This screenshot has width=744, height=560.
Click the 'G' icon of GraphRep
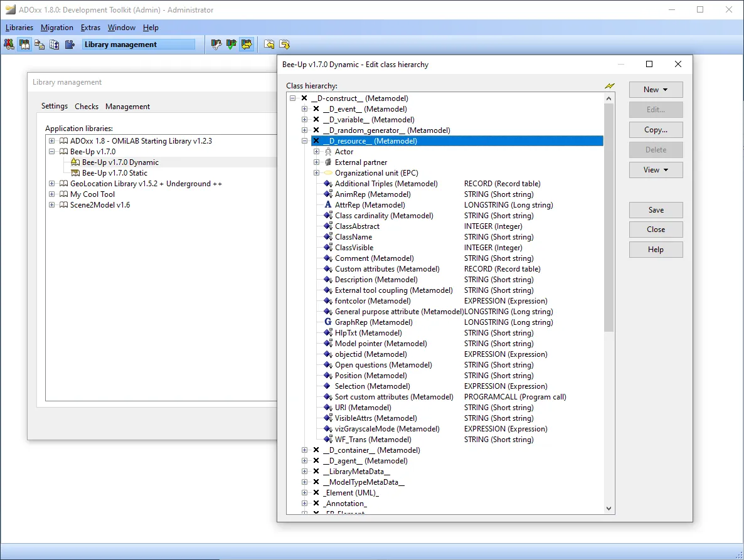click(328, 322)
